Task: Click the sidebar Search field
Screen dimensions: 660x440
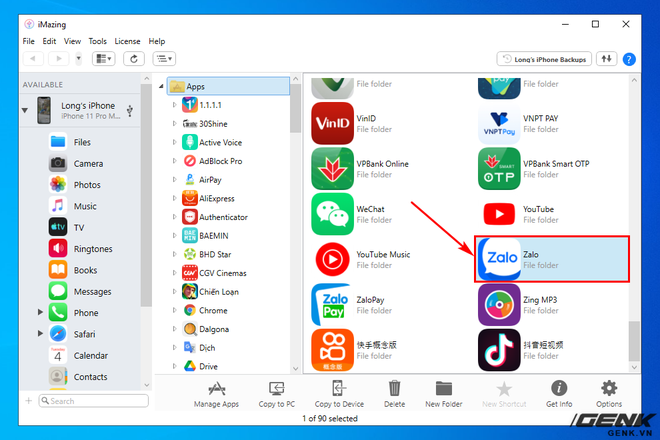Action: (x=93, y=401)
